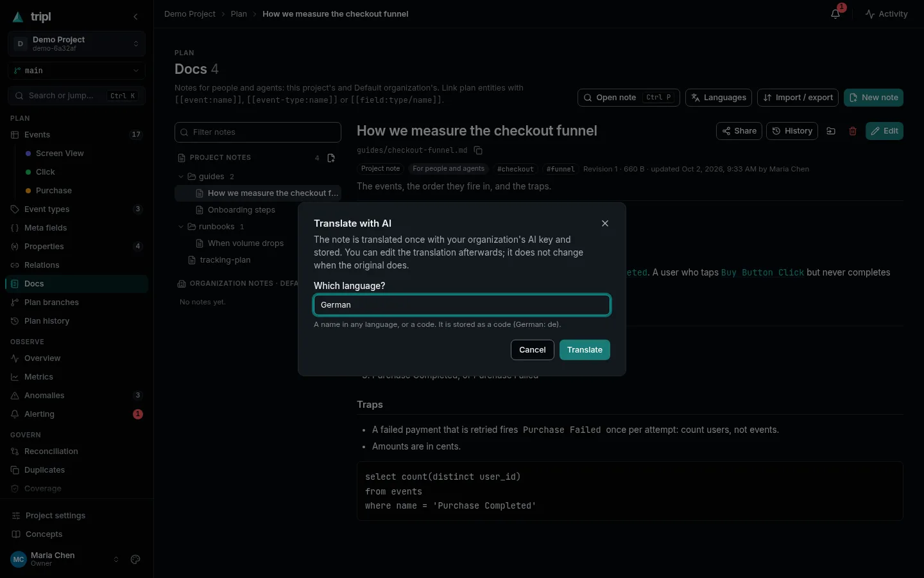Open Concepts
Image resolution: width=924 pixels, height=578 pixels.
tap(77, 534)
